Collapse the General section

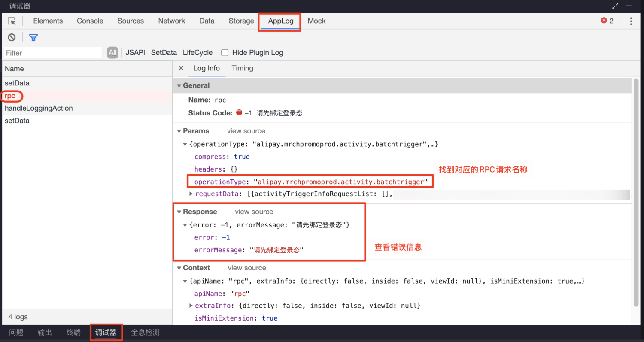179,85
